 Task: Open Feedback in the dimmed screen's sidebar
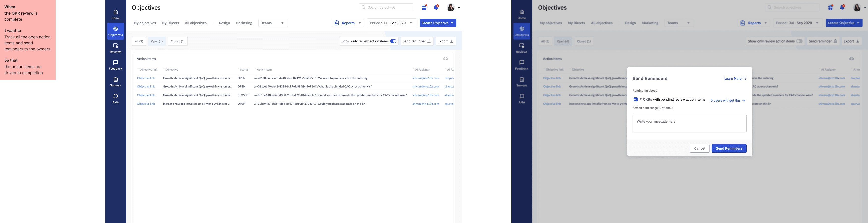point(522,65)
